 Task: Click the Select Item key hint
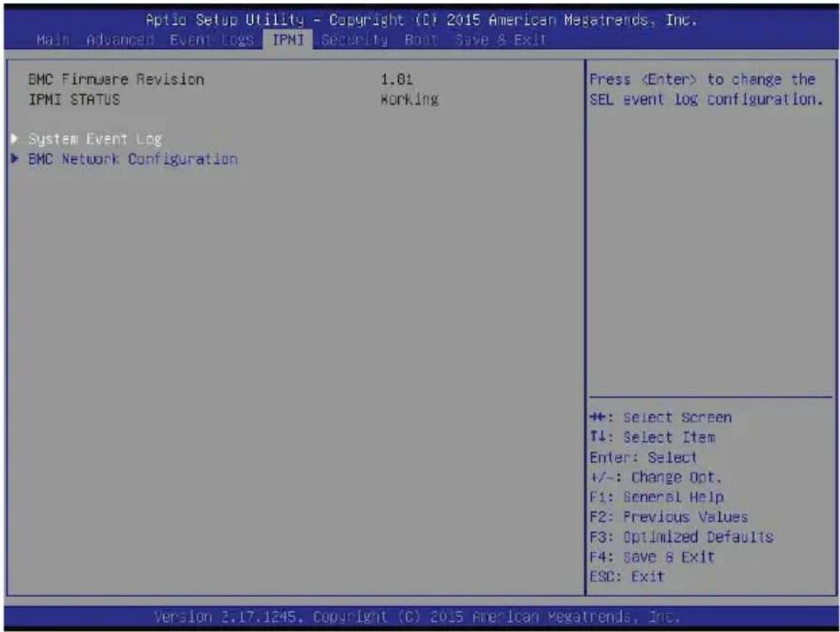point(652,437)
